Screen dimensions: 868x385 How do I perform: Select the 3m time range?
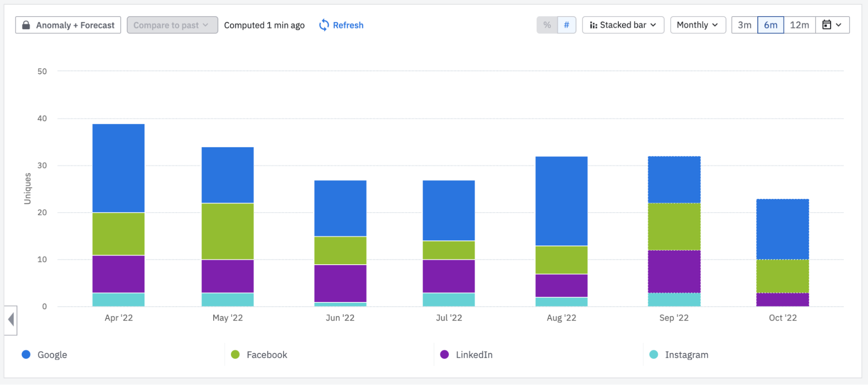745,25
